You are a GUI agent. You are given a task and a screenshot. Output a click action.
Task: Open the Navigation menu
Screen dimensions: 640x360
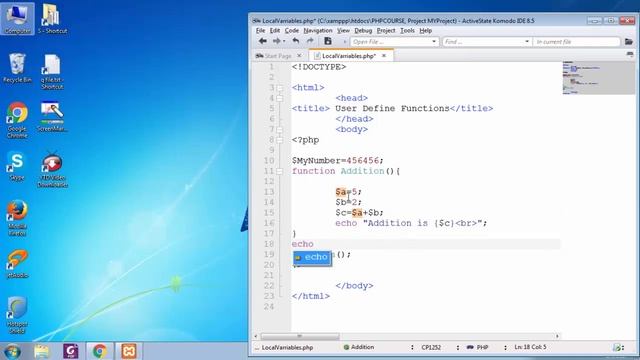click(x=318, y=31)
